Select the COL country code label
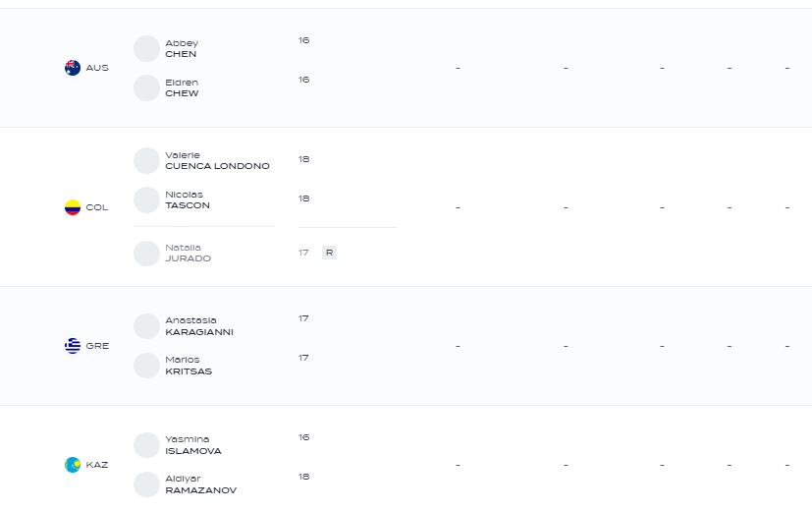 pyautogui.click(x=97, y=207)
